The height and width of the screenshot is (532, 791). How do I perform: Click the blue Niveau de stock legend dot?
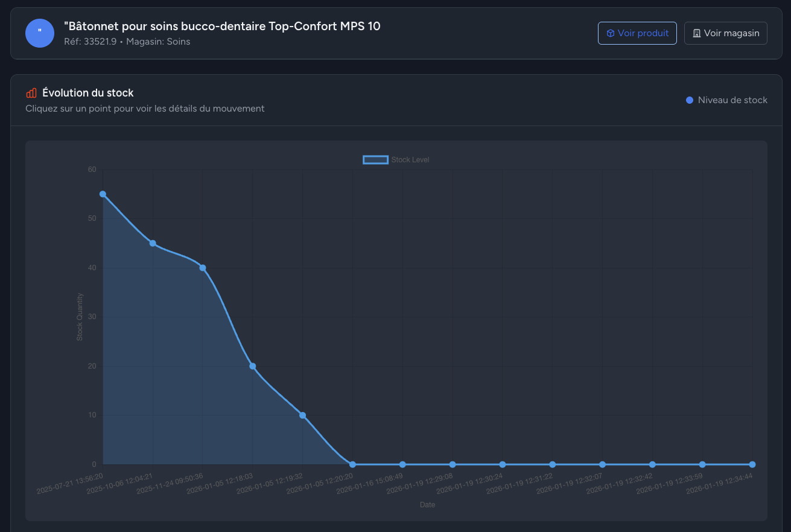[690, 100]
